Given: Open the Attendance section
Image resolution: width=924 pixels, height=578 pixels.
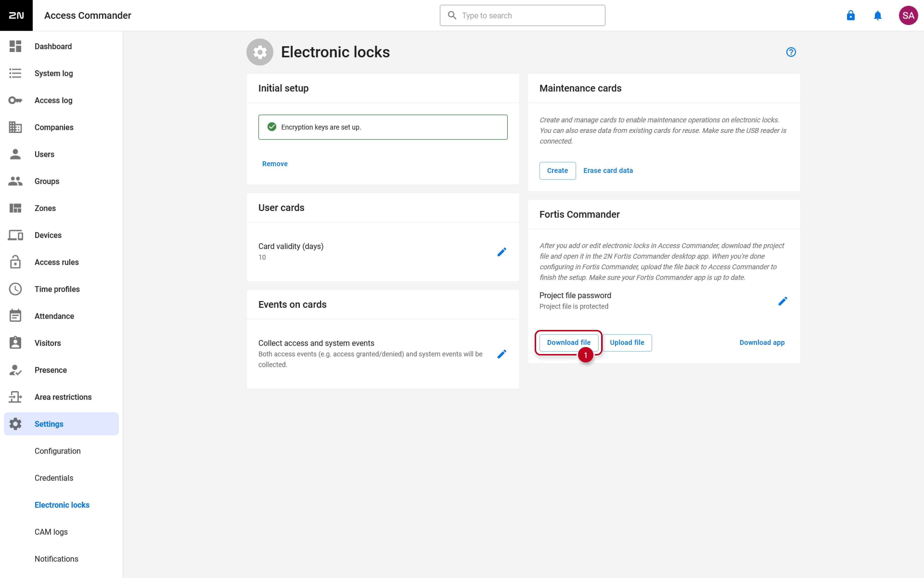Looking at the screenshot, I should click(61, 316).
